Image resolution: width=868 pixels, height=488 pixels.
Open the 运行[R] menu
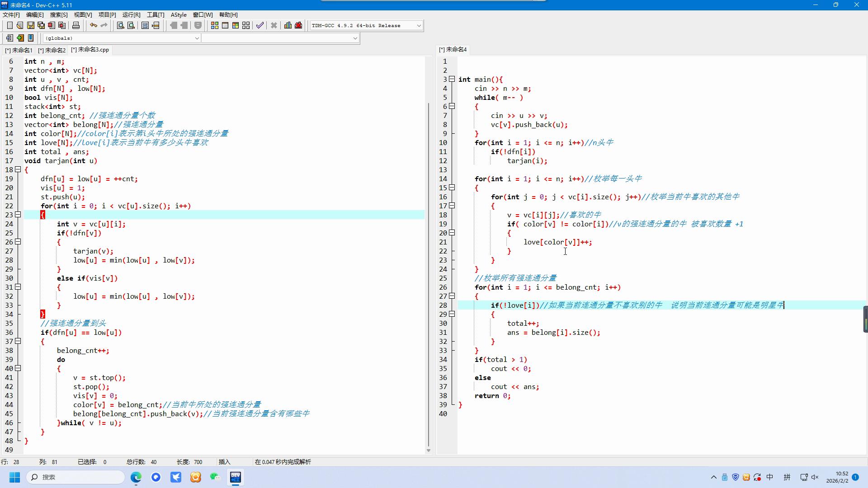(x=131, y=14)
